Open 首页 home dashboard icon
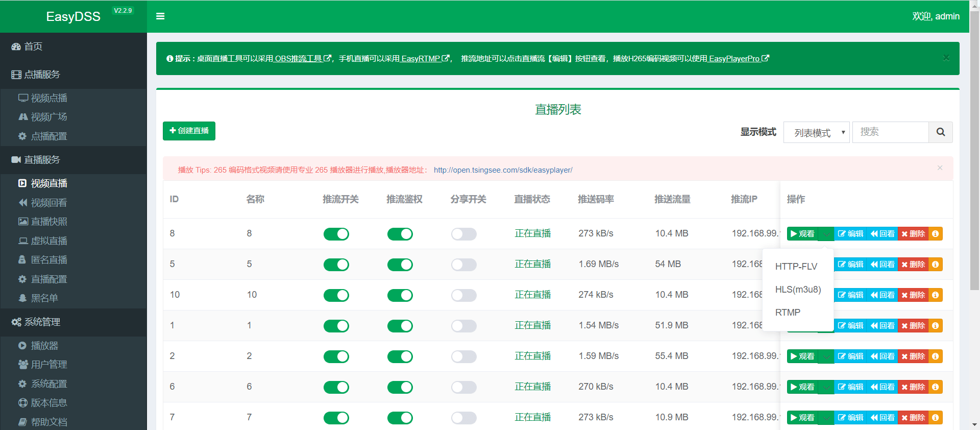This screenshot has height=430, width=980. 16,46
